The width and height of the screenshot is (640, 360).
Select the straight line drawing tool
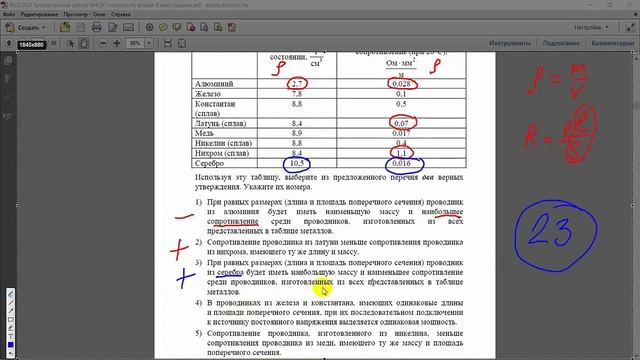11,302
